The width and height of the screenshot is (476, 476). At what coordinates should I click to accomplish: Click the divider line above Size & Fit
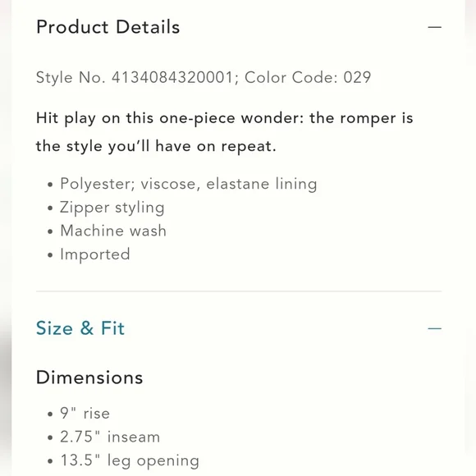(239, 291)
